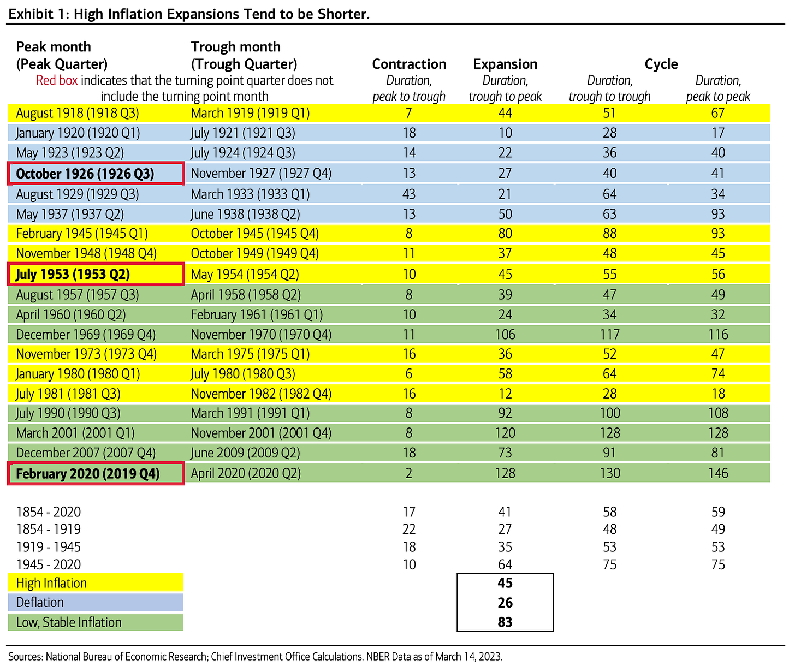Click expansion value 106 in December 1969 row
Viewport: 795px width, 672px height.
pyautogui.click(x=505, y=334)
